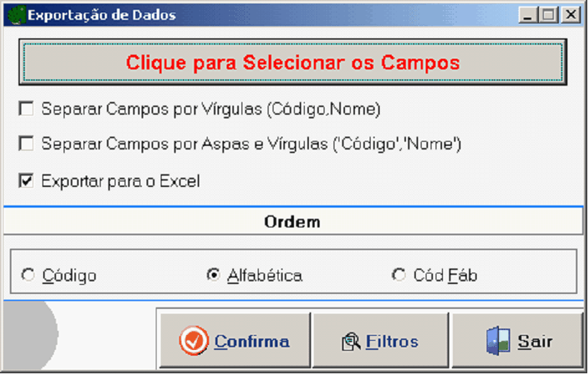Select the Cód Fáb radio button
The image size is (588, 374).
[400, 275]
